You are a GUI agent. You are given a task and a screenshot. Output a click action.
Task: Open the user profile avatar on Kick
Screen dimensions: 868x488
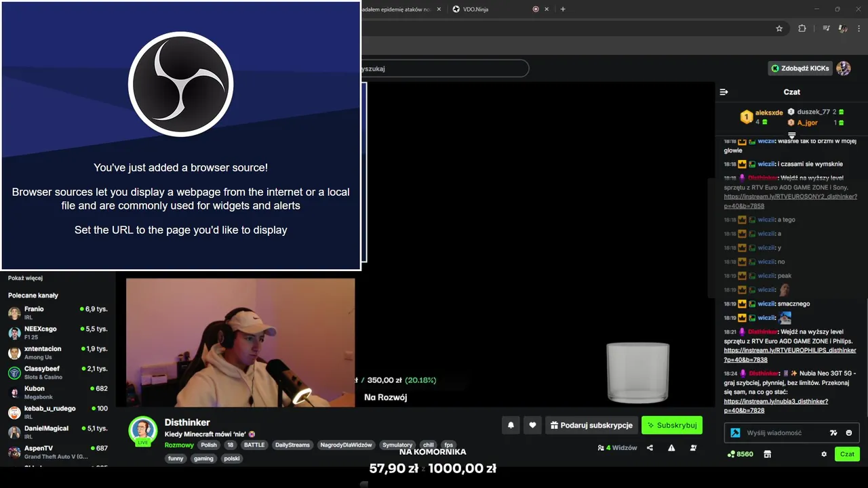tap(844, 68)
